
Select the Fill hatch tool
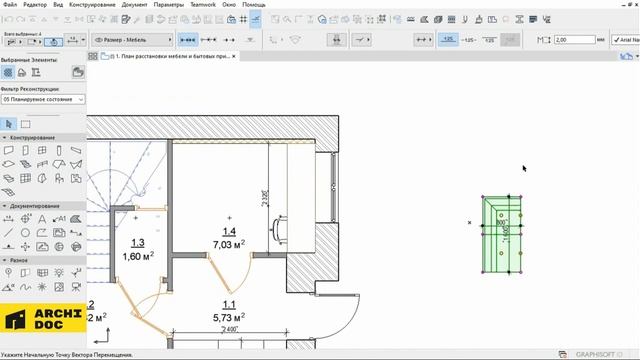click(76, 219)
